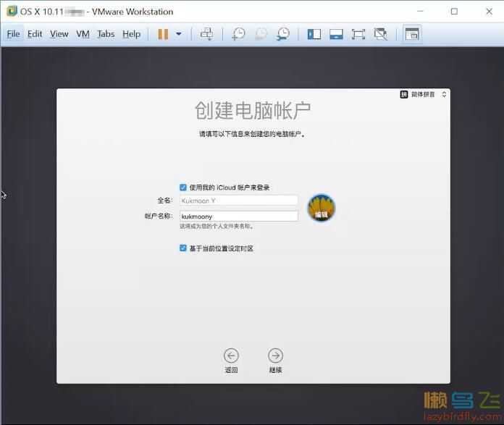Edit the account profile picture
504x425 pixels.
point(322,208)
